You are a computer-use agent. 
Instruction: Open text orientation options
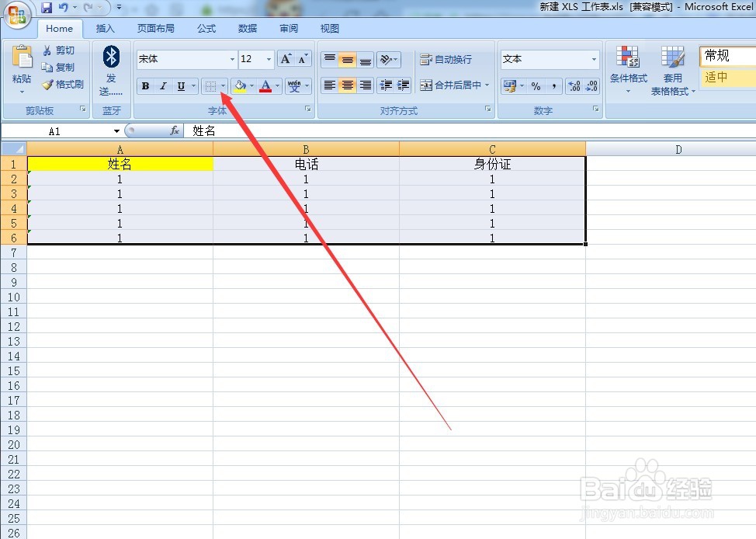click(x=388, y=59)
